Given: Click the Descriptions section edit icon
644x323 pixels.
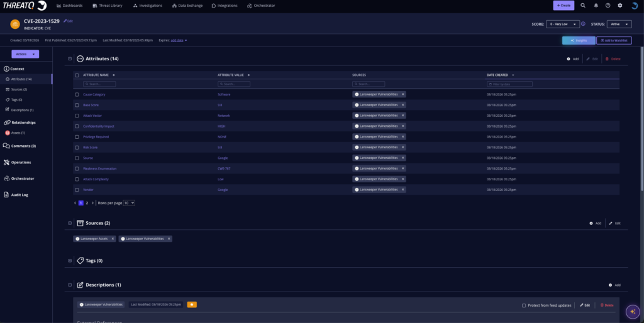Looking at the screenshot, I should 80,285.
